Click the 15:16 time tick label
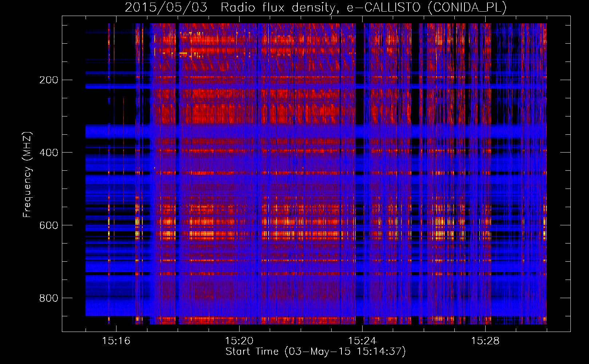Image resolution: width=589 pixels, height=364 pixels. [x=116, y=341]
